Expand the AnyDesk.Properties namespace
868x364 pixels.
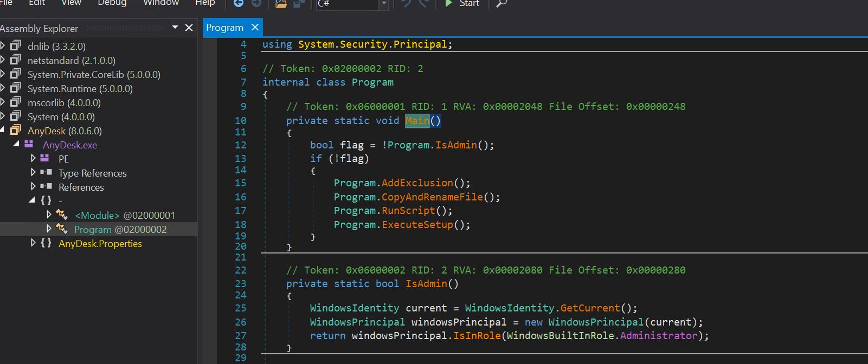point(33,243)
